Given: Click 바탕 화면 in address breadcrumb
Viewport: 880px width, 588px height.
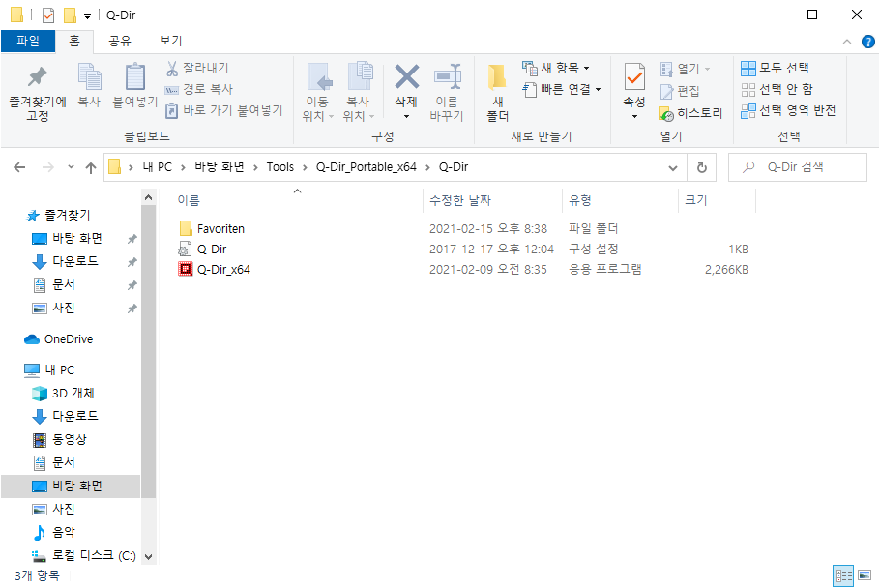Looking at the screenshot, I should click(219, 167).
